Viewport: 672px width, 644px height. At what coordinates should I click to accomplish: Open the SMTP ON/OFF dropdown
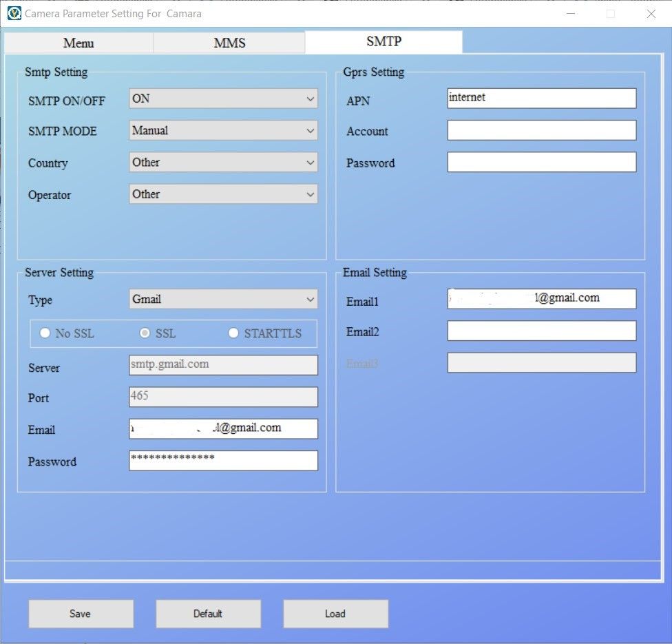pos(223,98)
